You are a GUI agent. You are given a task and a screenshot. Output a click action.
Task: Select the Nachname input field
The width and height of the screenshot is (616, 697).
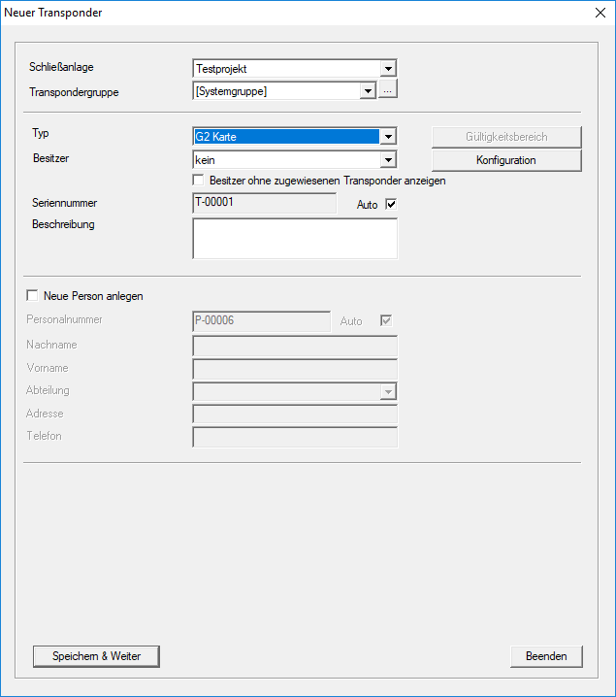click(295, 346)
